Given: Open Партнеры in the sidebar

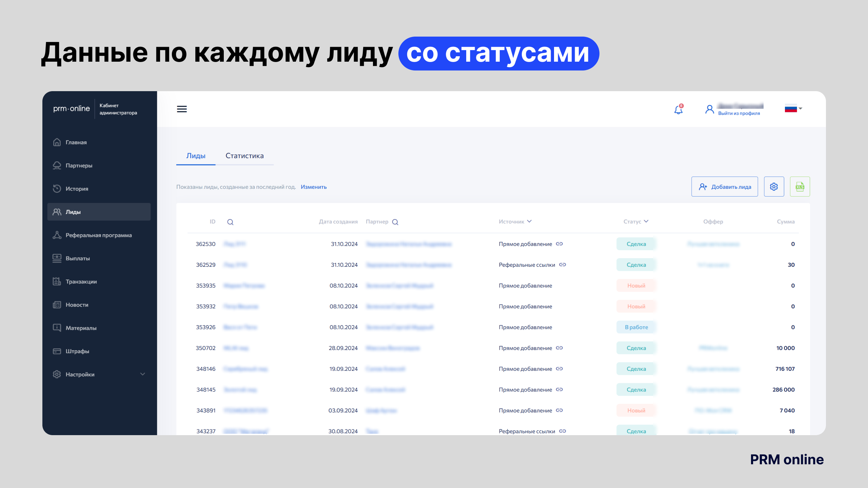Looking at the screenshot, I should tap(99, 165).
